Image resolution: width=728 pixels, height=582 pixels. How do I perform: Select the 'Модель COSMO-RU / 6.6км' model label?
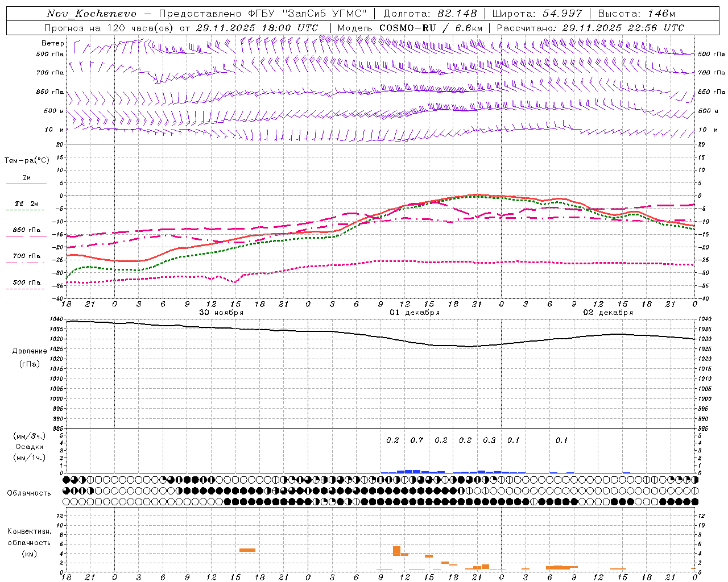[x=410, y=28]
